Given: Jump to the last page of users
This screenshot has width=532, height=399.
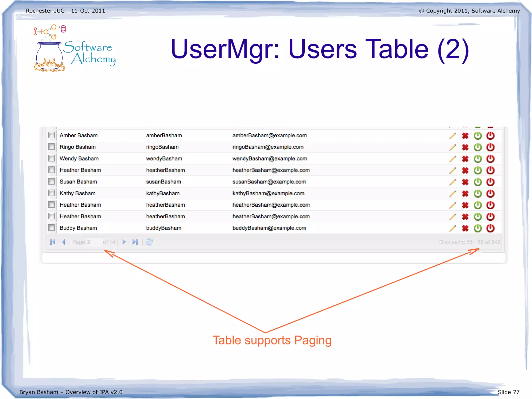Looking at the screenshot, I should click(x=135, y=242).
